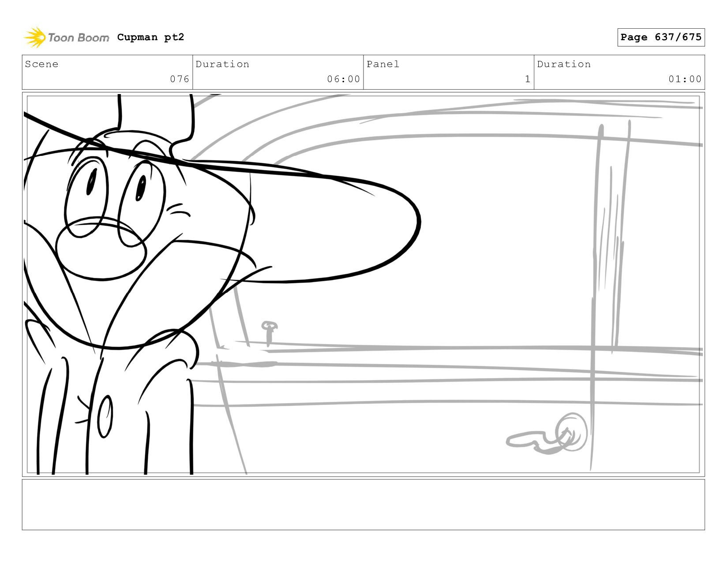Click the 'Duration' label beside Scene
The width and height of the screenshot is (728, 563).
222,64
